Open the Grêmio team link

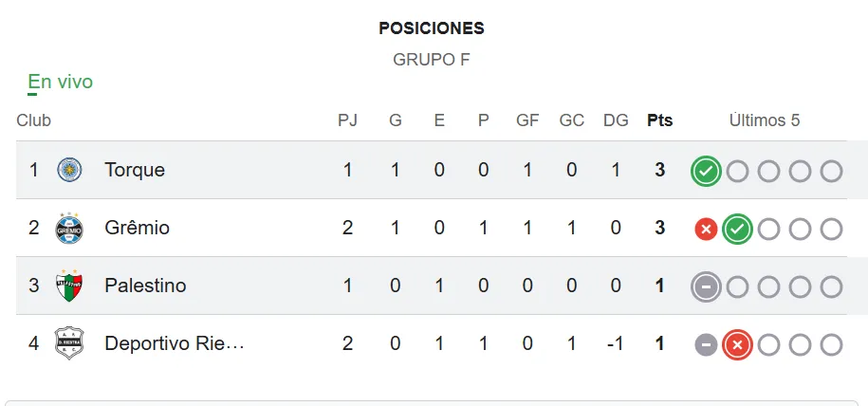point(138,229)
